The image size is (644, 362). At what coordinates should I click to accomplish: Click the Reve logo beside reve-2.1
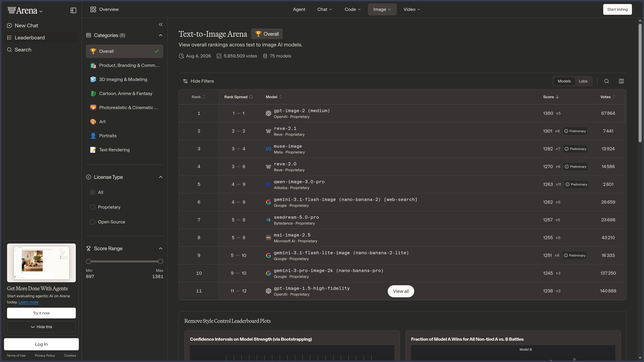268,131
